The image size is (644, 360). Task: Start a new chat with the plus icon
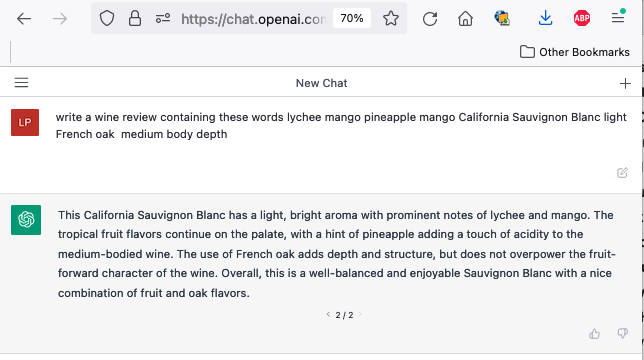tap(625, 83)
